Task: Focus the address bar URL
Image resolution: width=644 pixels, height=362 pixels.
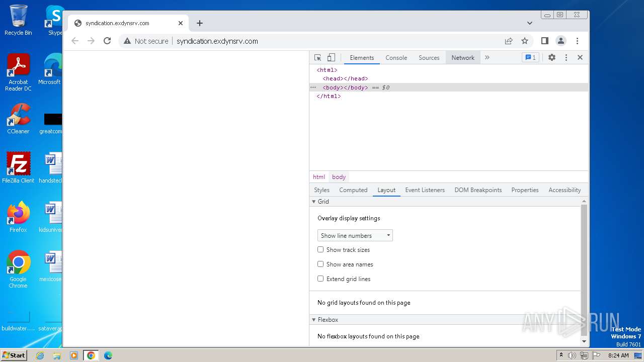Action: (217, 41)
